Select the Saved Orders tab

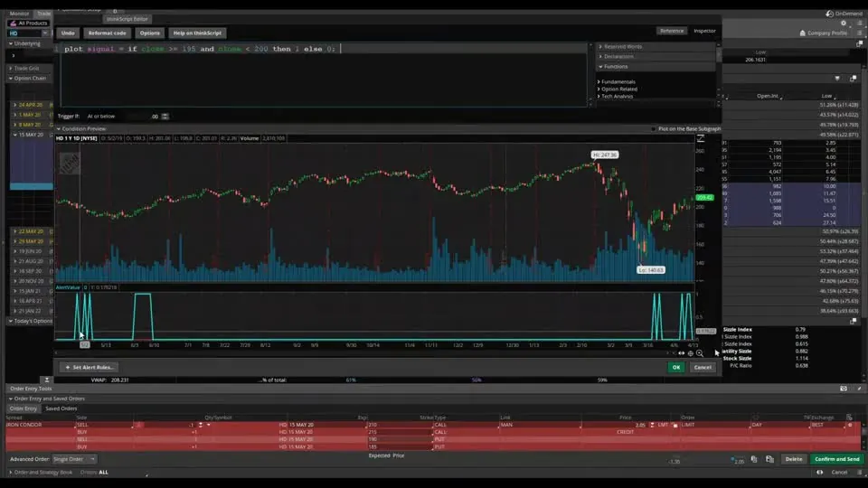pyautogui.click(x=61, y=408)
